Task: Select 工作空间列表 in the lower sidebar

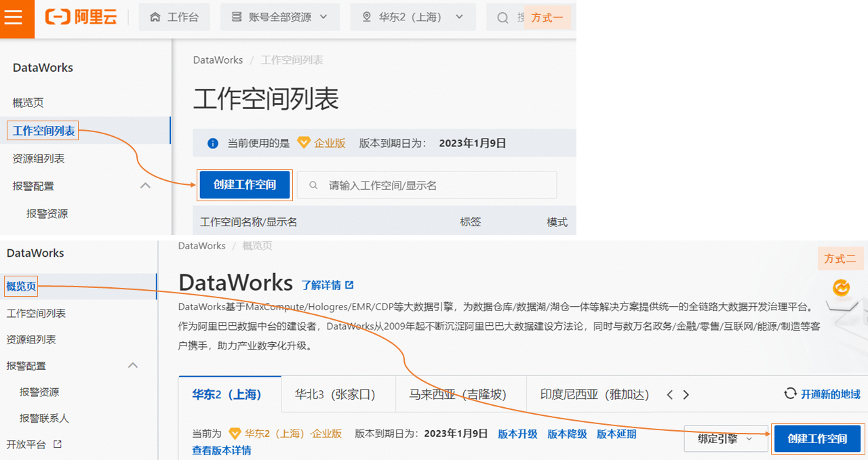Action: 36,314
